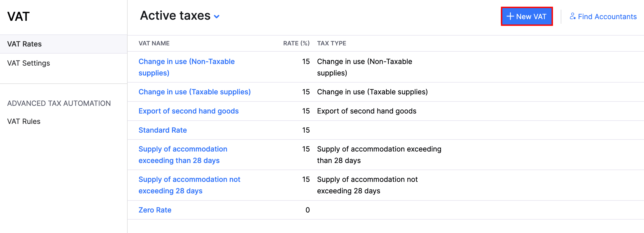Open Change in use (Non-Taxable supplies) tax
This screenshot has height=233, width=644.
(186, 62)
